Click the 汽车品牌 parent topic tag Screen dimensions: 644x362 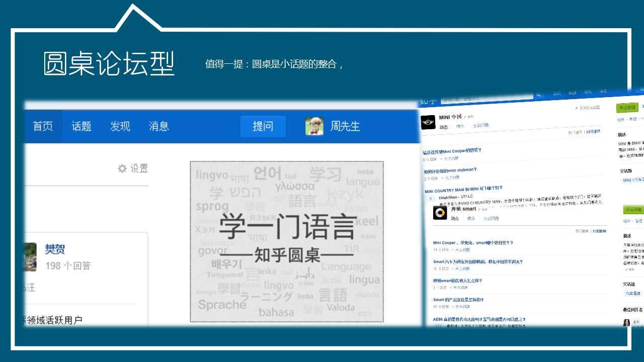pyautogui.click(x=633, y=293)
